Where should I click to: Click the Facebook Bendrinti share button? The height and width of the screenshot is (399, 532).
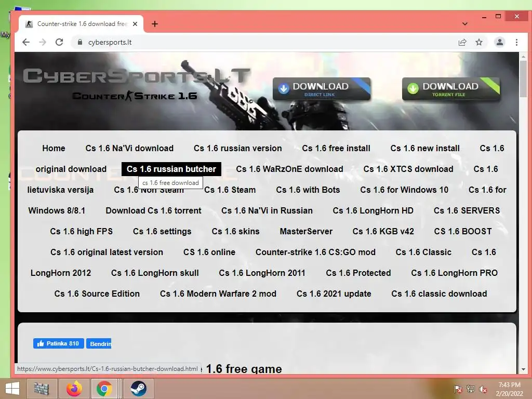click(x=99, y=343)
